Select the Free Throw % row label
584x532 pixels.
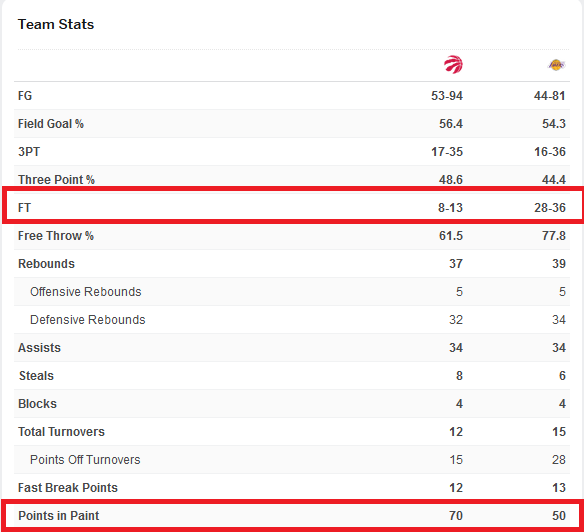[x=56, y=236]
